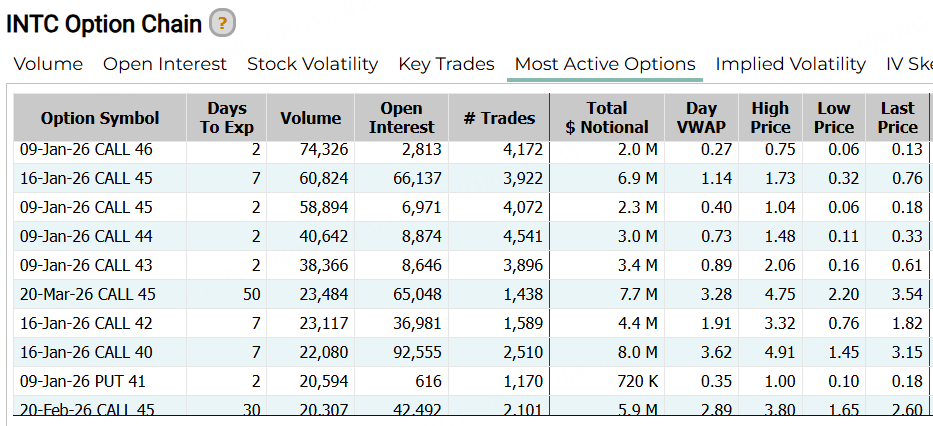Viewport: 933px width, 426px height.
Task: Select the Stock Volatility tab
Action: [x=312, y=64]
